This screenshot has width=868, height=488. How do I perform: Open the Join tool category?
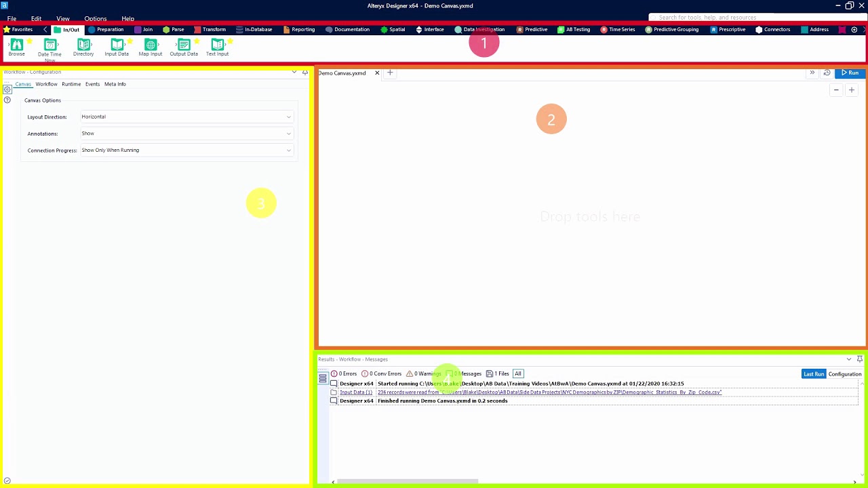pyautogui.click(x=143, y=29)
